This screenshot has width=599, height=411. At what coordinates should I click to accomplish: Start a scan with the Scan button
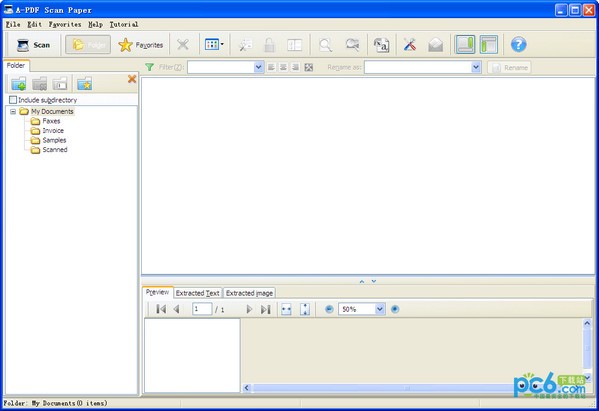pyautogui.click(x=34, y=45)
